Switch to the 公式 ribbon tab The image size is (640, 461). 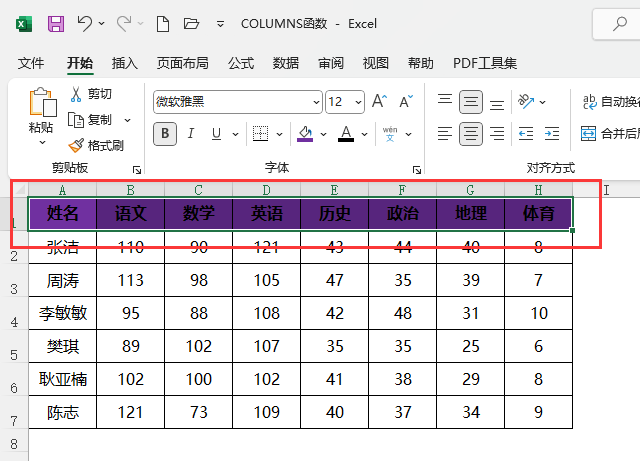tap(241, 63)
